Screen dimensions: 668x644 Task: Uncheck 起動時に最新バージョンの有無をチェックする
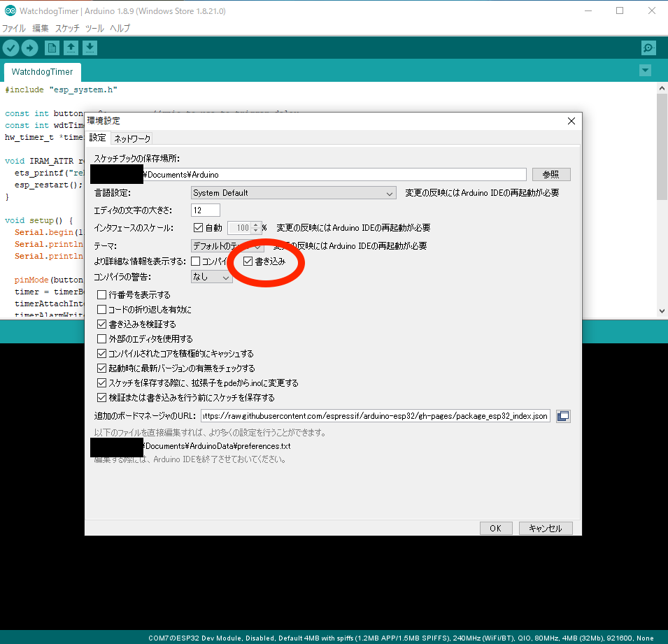[102, 368]
